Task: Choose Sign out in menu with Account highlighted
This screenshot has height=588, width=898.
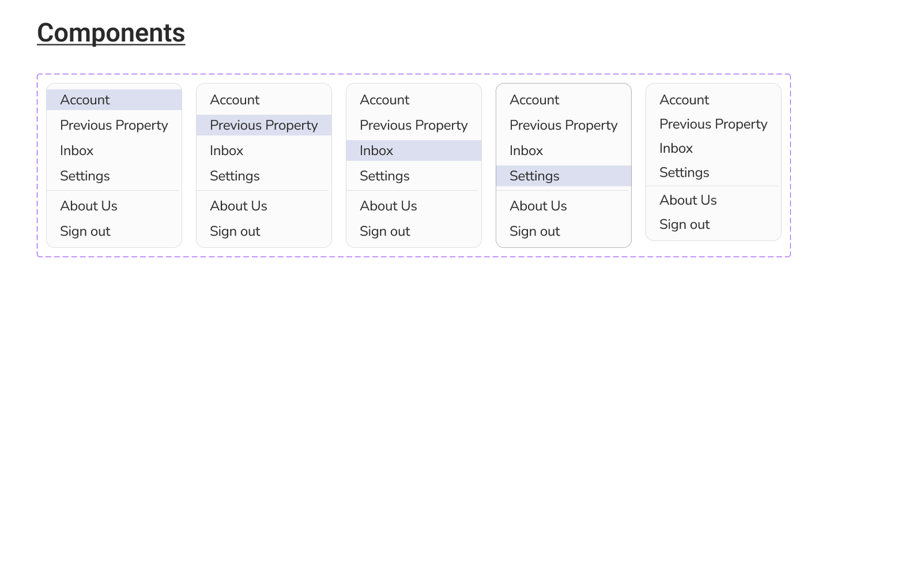Action: coord(85,231)
